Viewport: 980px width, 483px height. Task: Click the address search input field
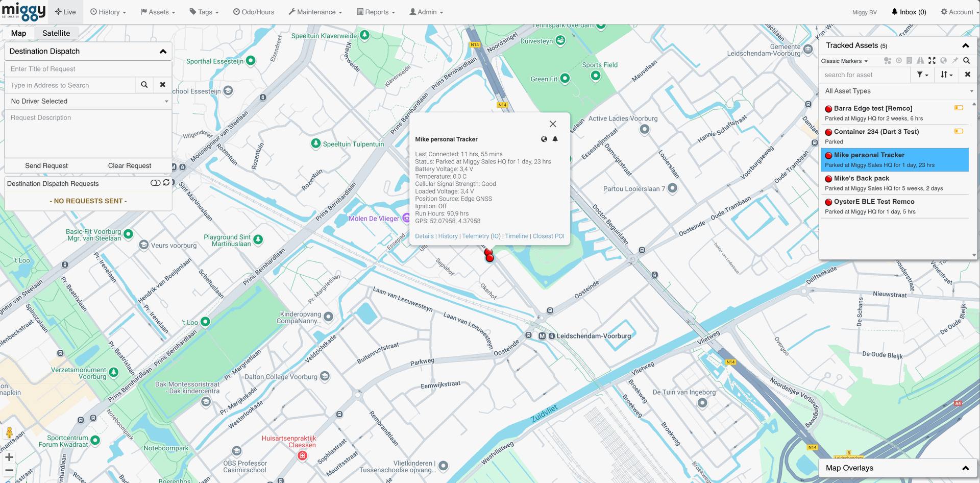[70, 85]
